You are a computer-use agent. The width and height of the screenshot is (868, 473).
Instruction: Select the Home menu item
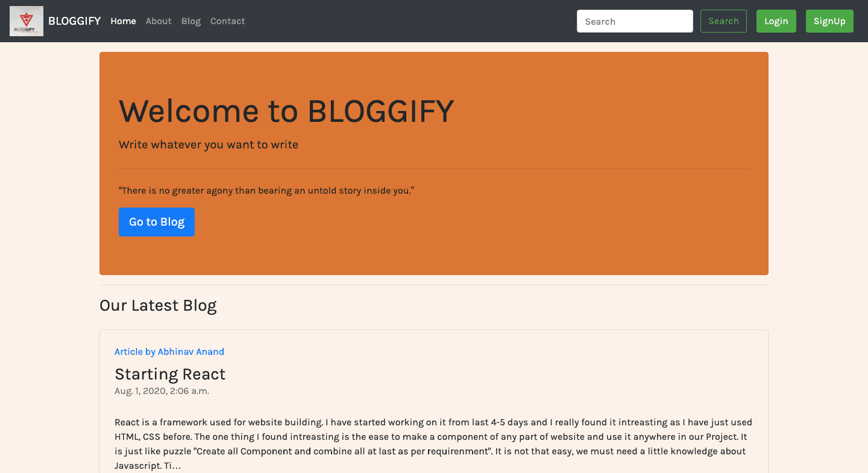[x=123, y=21]
